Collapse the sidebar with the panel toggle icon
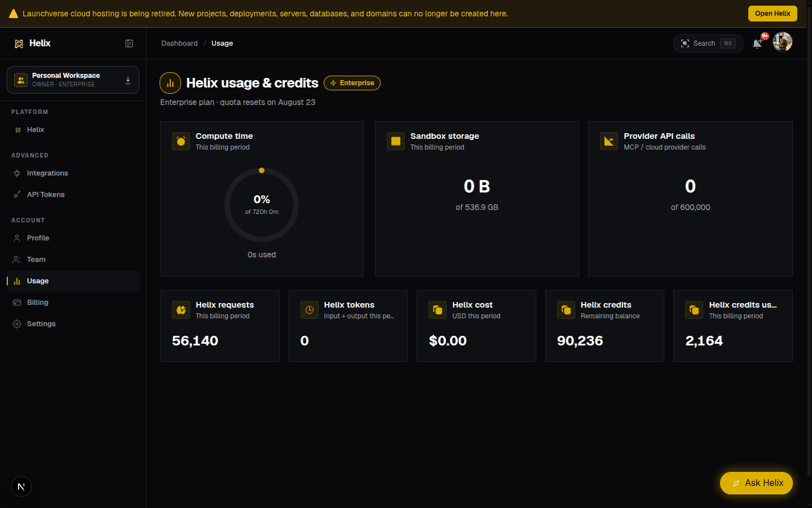This screenshot has height=508, width=812. [x=129, y=43]
